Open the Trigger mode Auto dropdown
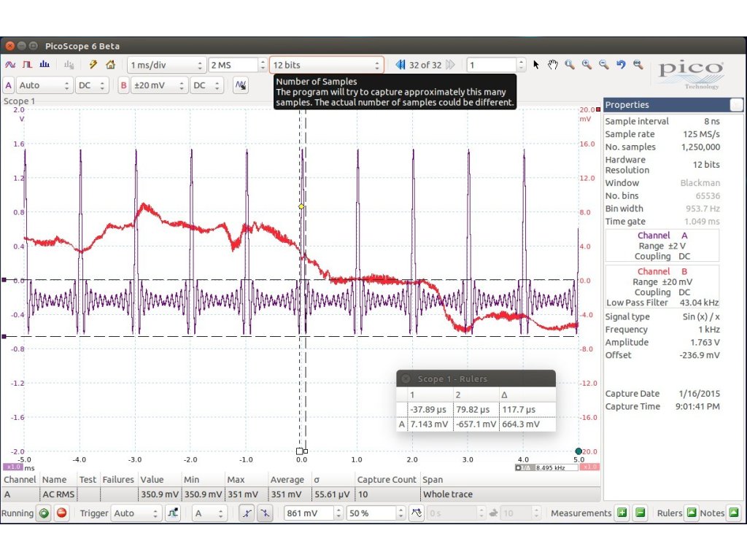Image resolution: width=747 pixels, height=560 pixels. [136, 513]
